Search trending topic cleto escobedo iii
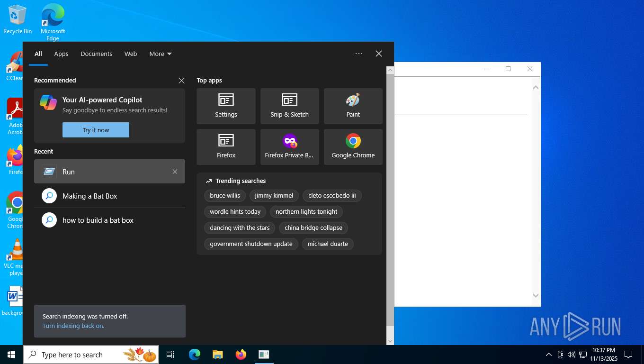Image resolution: width=644 pixels, height=364 pixels. (x=332, y=195)
